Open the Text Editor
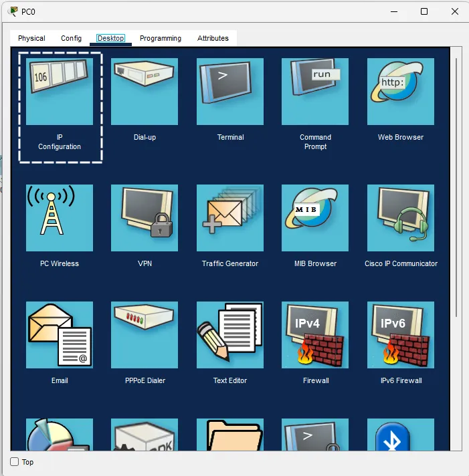 tap(230, 335)
